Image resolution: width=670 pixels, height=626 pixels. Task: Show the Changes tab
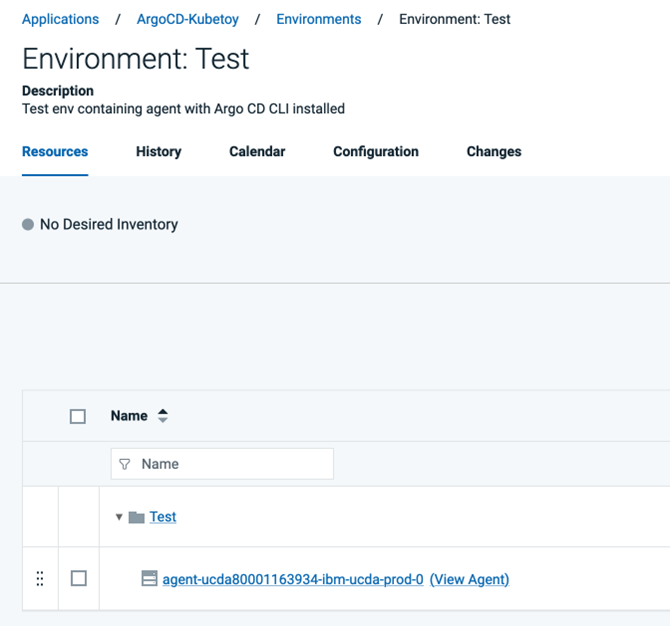coord(494,152)
